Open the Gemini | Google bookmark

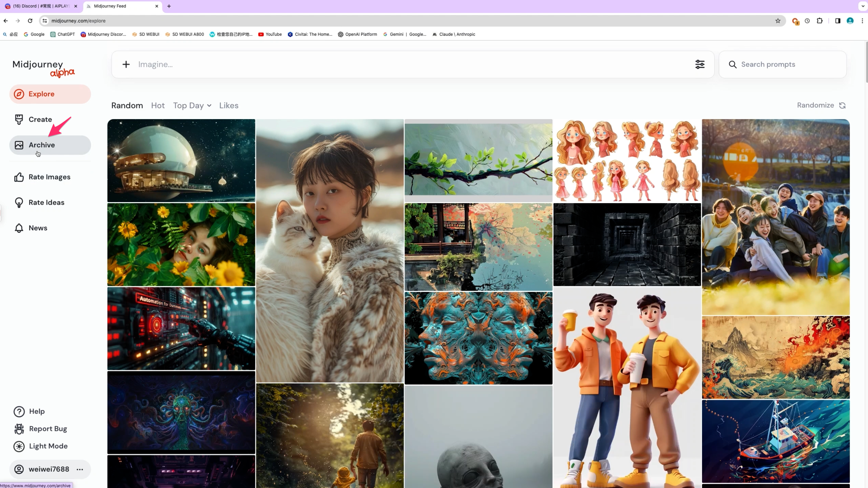tap(405, 34)
